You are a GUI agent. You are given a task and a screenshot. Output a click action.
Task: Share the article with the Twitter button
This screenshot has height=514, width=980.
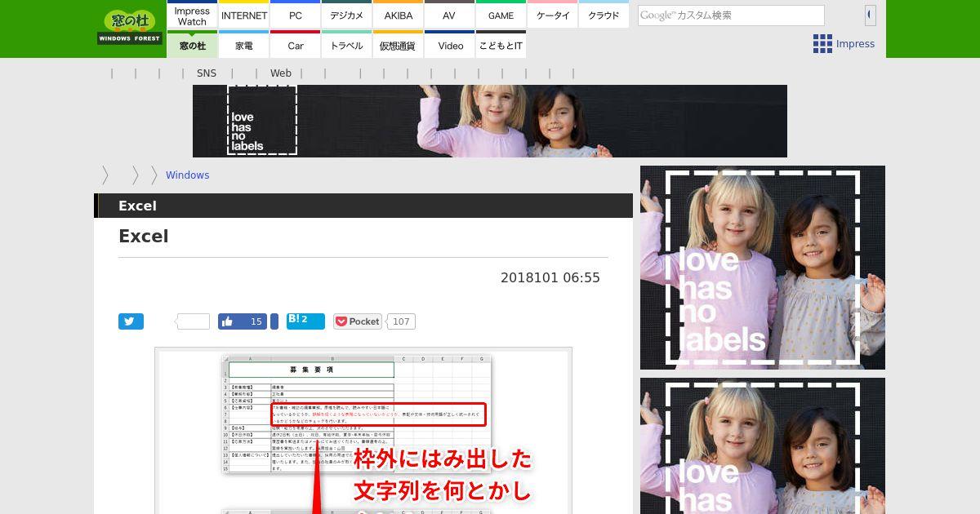pyautogui.click(x=131, y=321)
